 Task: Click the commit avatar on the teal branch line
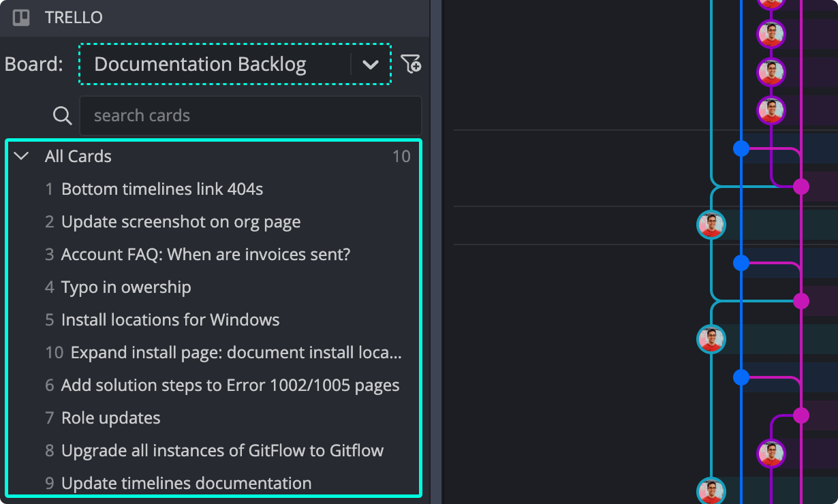click(711, 225)
